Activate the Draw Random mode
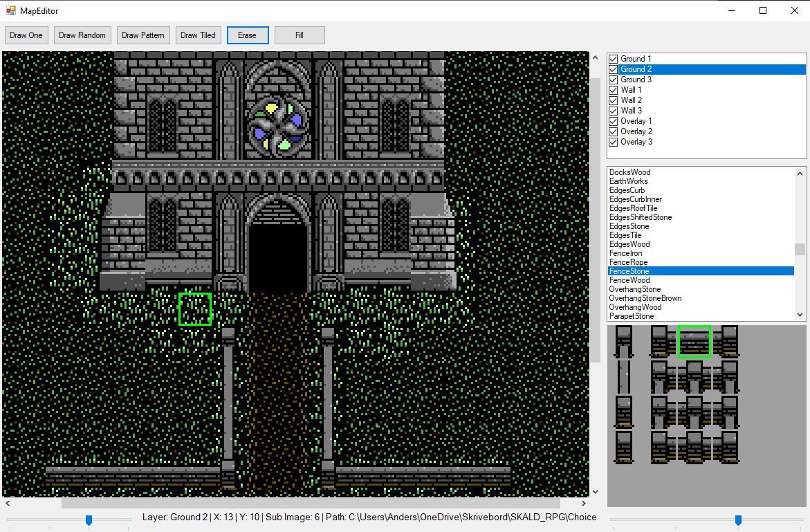This screenshot has height=532, width=810. [x=82, y=35]
